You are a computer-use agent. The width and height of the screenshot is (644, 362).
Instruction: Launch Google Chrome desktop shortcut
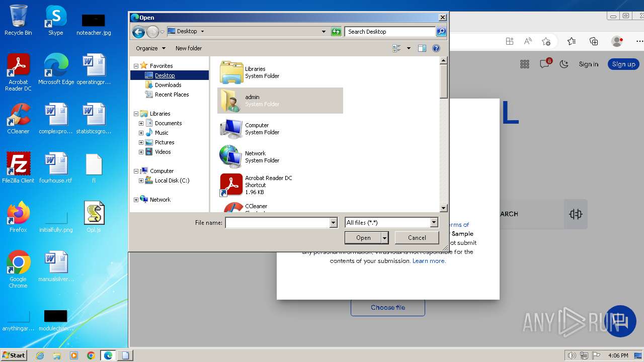click(18, 269)
